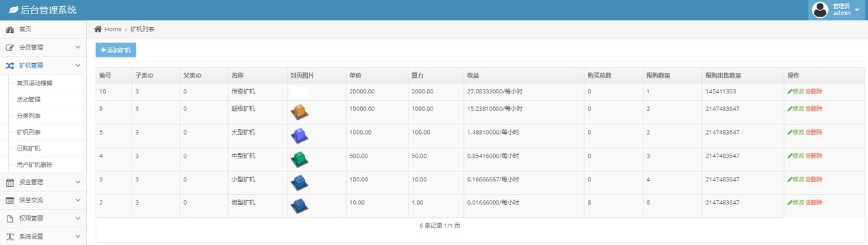This screenshot has height=245, width=868.
Task: Open 活动管理 submenu item
Action: click(x=28, y=99)
